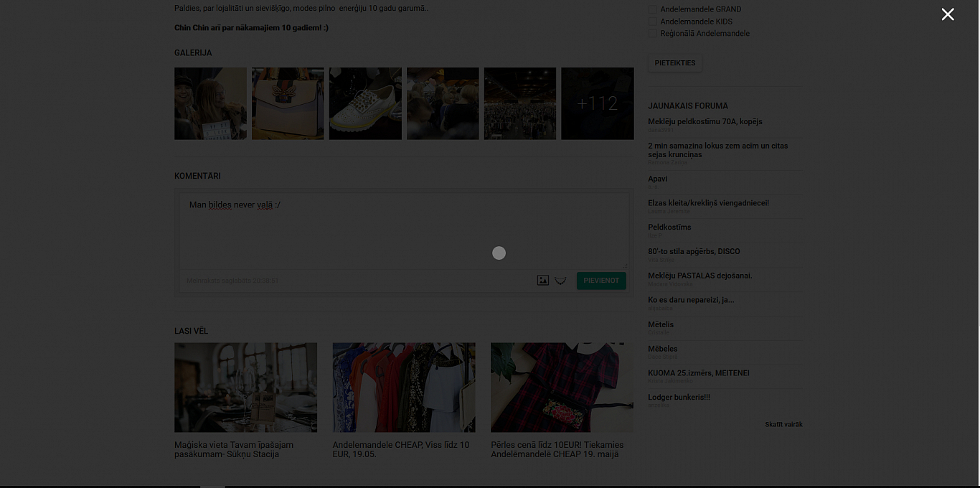Click the necklace icon beside image icon

(x=561, y=281)
